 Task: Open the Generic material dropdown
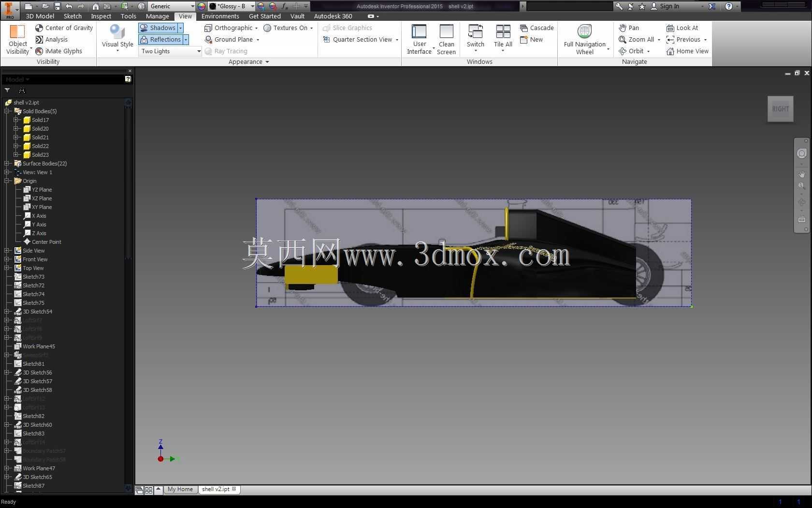[172, 6]
